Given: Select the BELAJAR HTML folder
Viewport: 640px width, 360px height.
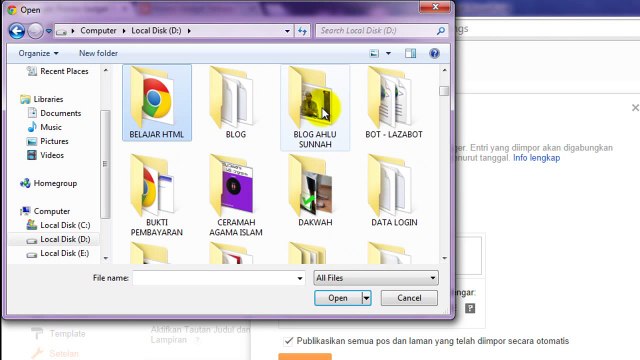Looking at the screenshot, I should pos(157,103).
